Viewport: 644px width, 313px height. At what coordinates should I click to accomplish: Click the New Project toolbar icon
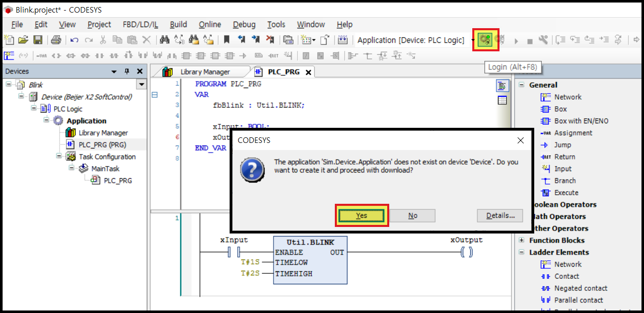pos(9,40)
